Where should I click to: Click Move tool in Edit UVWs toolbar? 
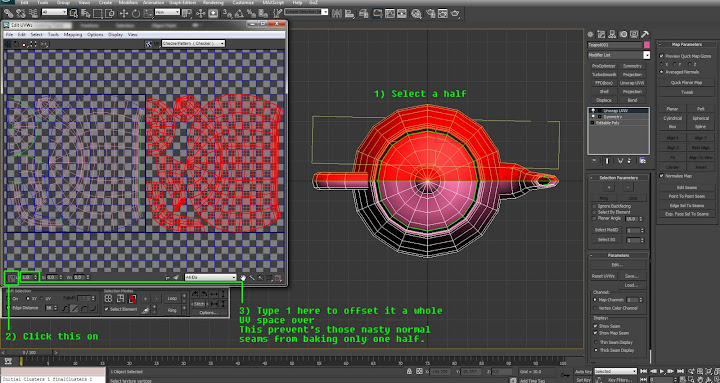tap(8, 44)
